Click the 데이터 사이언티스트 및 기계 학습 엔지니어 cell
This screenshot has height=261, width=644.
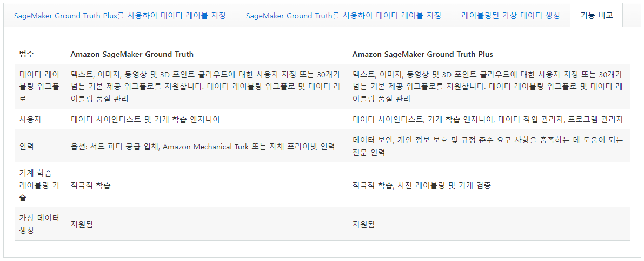point(145,120)
